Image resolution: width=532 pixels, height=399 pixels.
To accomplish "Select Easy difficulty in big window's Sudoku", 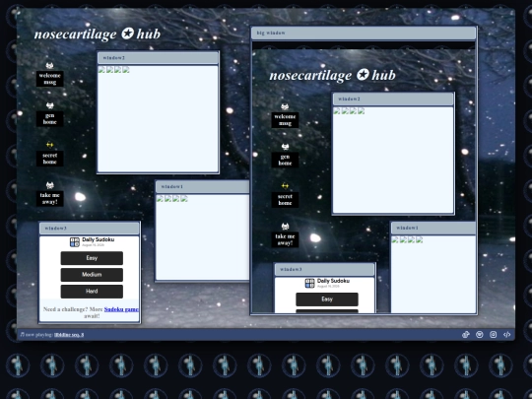I will [x=327, y=299].
